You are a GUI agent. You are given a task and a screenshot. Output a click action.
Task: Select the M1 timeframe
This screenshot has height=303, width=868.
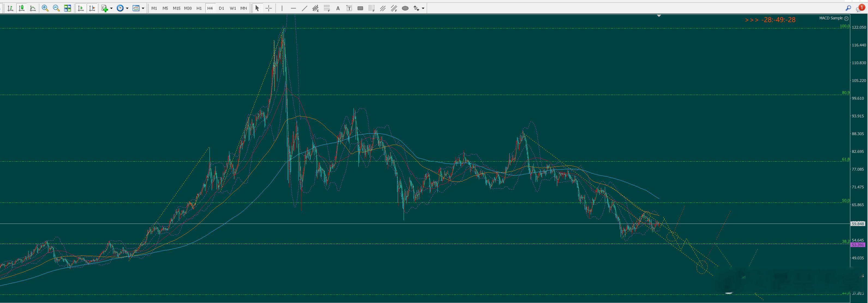[154, 8]
